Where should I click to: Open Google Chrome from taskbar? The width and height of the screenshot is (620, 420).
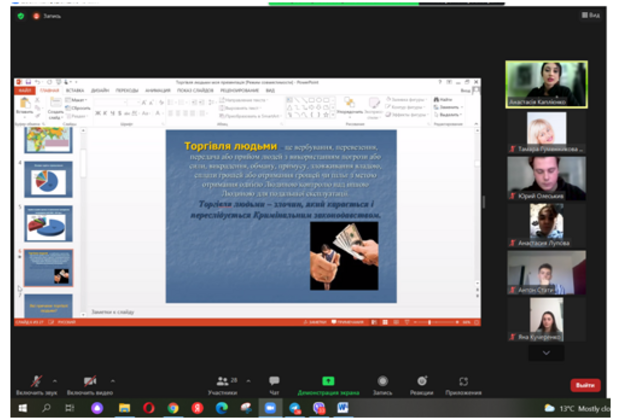[173, 408]
